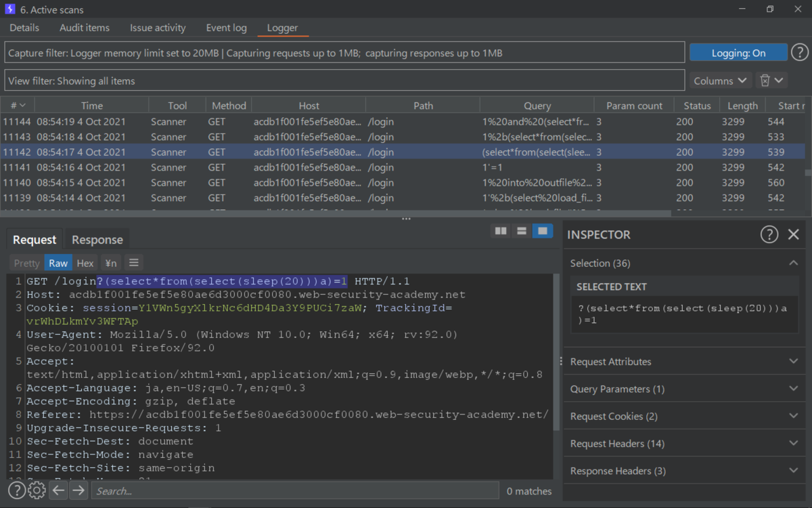The width and height of the screenshot is (812, 508).
Task: Open the message editor hamburger menu
Action: (x=133, y=263)
